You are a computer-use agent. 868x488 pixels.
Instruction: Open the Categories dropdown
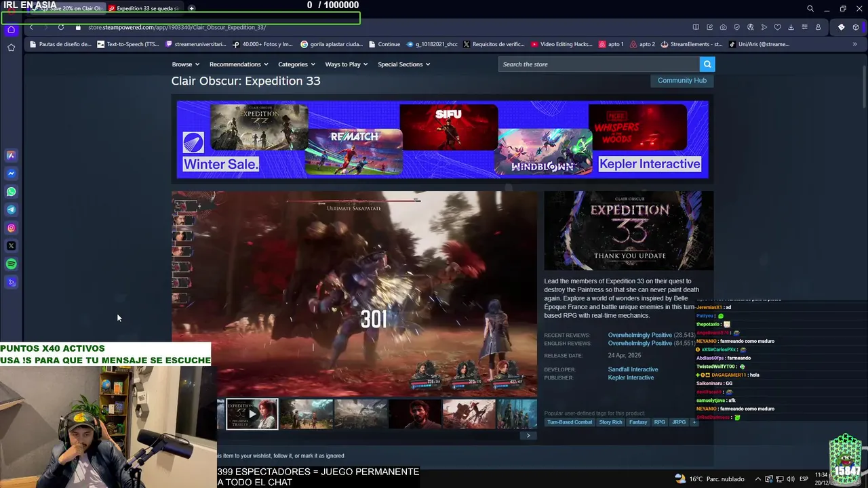click(x=297, y=64)
